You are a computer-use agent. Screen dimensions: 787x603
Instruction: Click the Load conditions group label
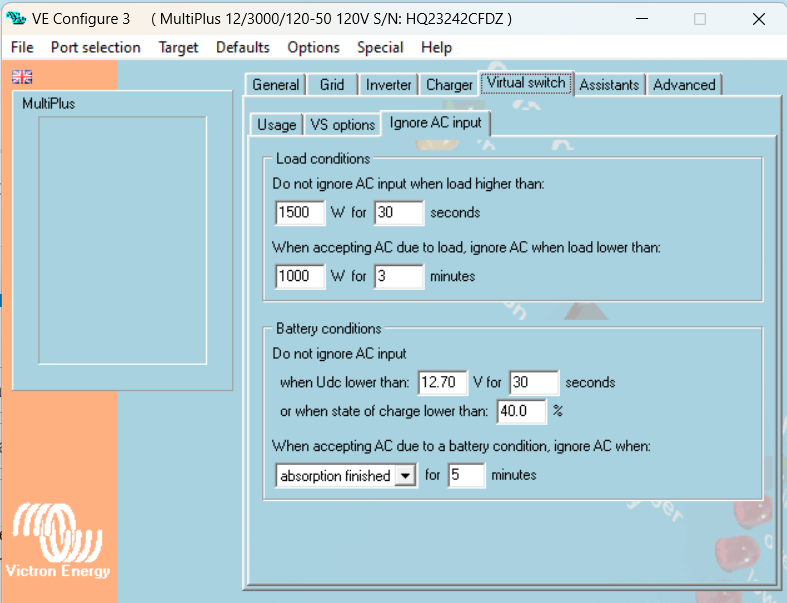click(x=323, y=159)
